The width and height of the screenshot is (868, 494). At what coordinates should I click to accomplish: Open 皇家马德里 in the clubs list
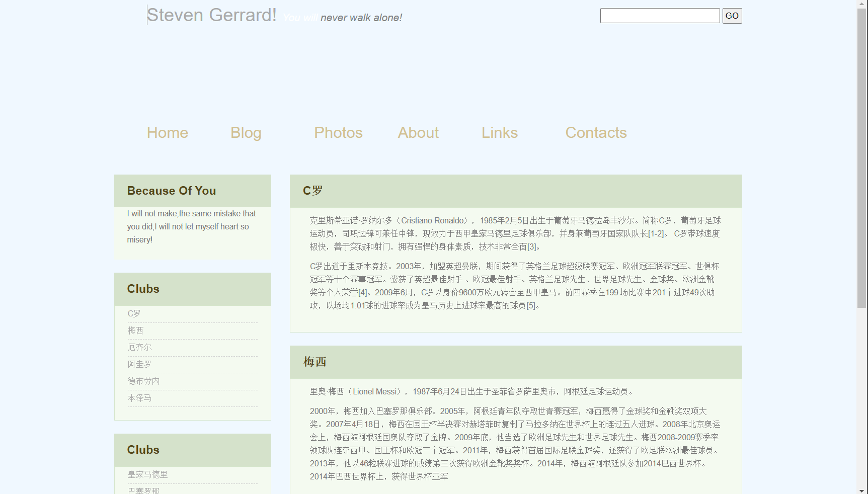click(147, 474)
